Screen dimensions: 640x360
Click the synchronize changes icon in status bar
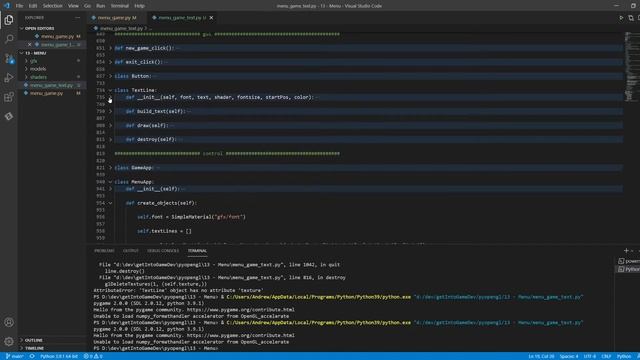pyautogui.click(x=32, y=356)
